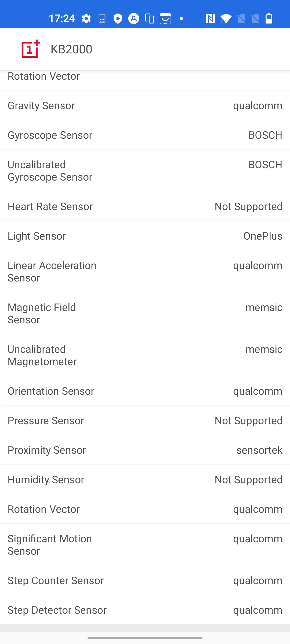
Task: Tap the Pressure Sensor entry
Action: 145,420
